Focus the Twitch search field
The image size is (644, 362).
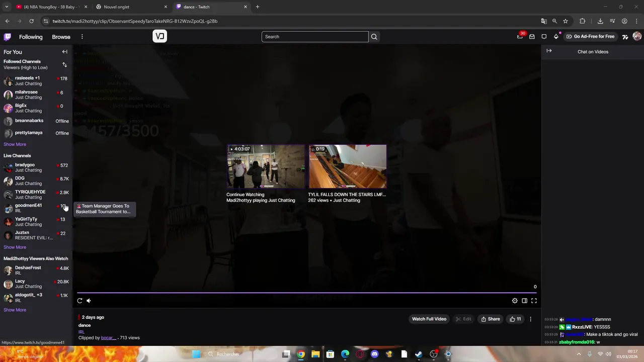coord(315,37)
